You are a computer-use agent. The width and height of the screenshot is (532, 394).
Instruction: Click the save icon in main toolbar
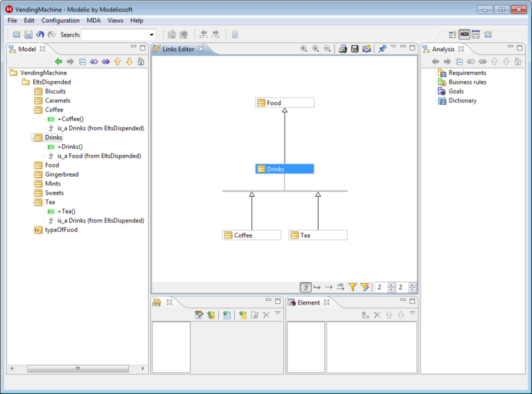pos(29,35)
